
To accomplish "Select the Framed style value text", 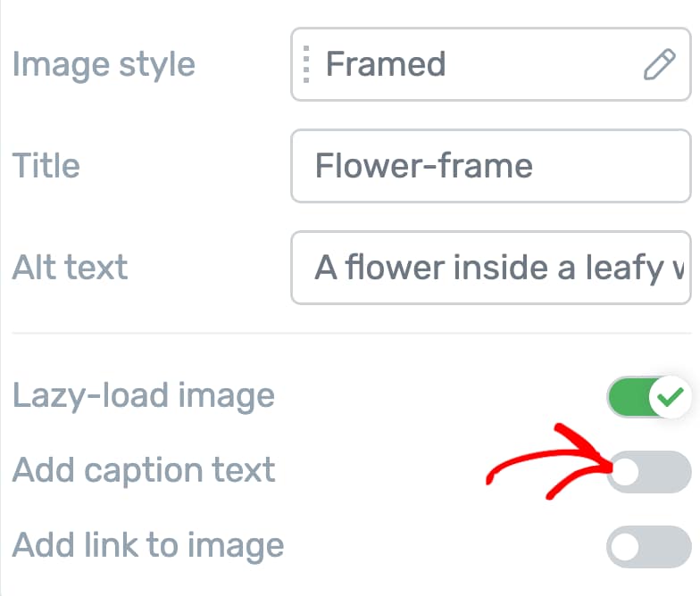I will [385, 64].
